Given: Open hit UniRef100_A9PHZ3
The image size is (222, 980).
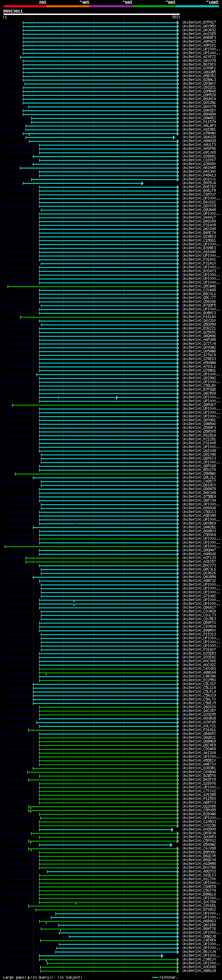Looking at the screenshot, I should [x=199, y=42].
